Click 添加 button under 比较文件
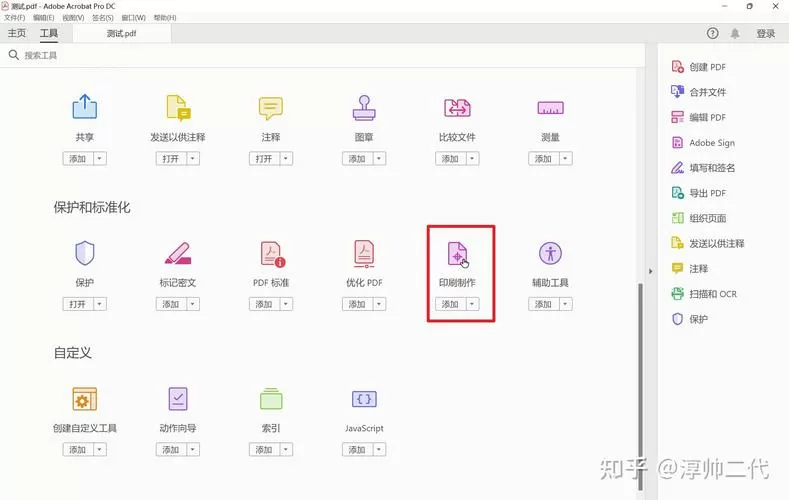The height and width of the screenshot is (500, 789). coord(450,159)
